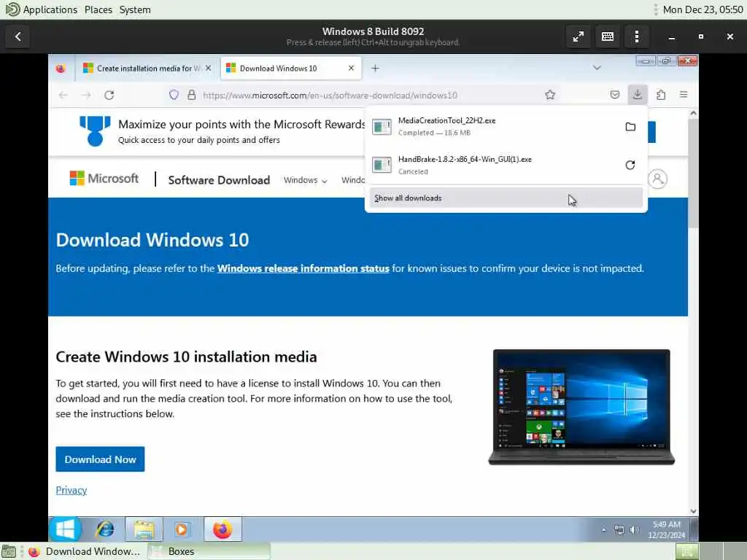Screen dimensions: 747x560
Task: Click the MediaCreationTool_22H2.exe file name
Action: [x=447, y=120]
